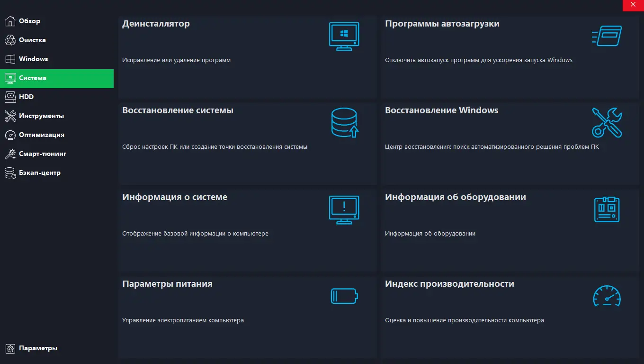The image size is (644, 364).
Task: Click the Параметры питания battery icon
Action: (344, 296)
